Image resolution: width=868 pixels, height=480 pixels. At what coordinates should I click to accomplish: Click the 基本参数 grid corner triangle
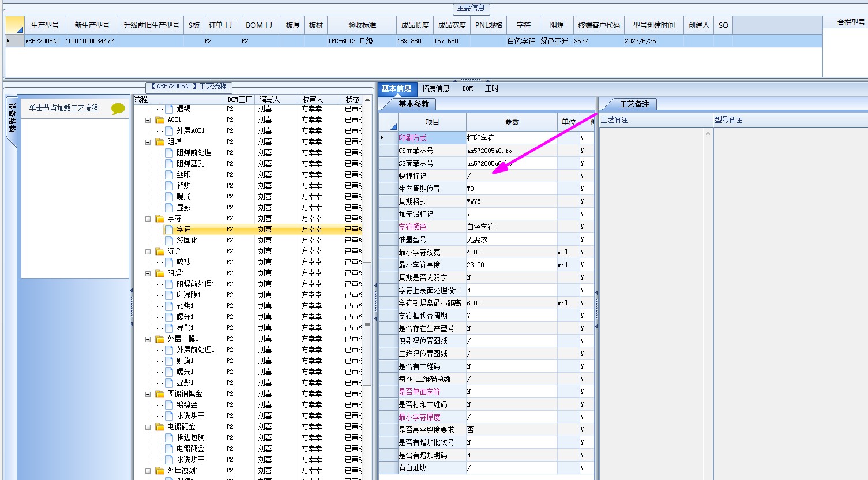click(389, 122)
